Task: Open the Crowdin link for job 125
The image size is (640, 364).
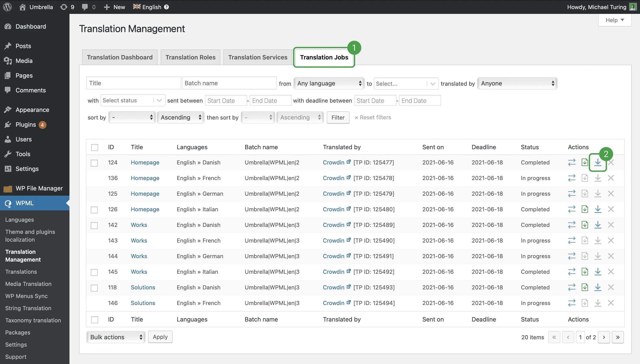Action: click(333, 193)
